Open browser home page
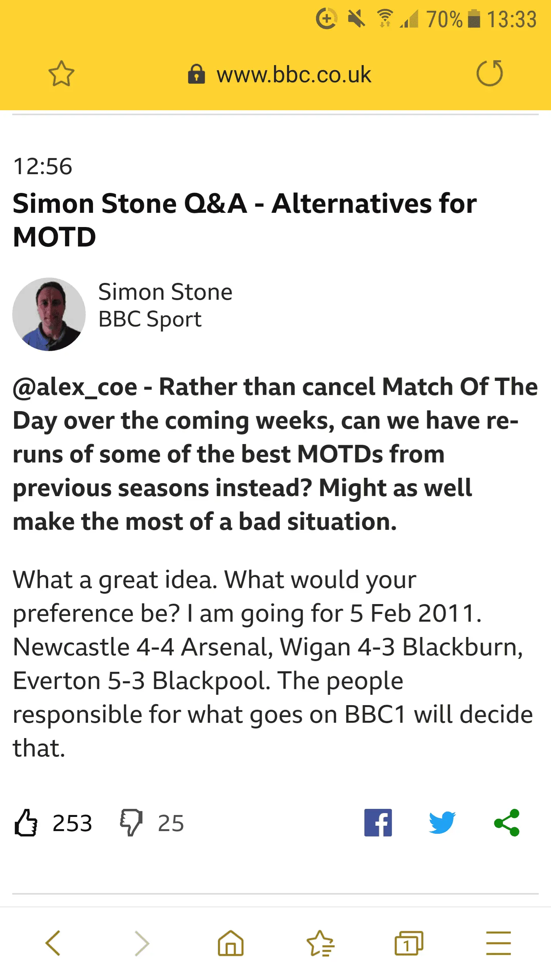551x980 pixels. (x=231, y=943)
